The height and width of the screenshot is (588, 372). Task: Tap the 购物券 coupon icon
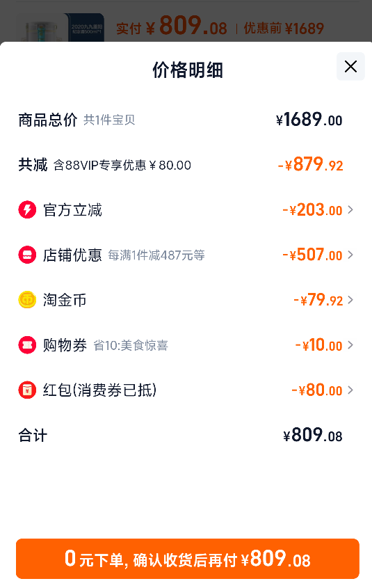coord(27,345)
